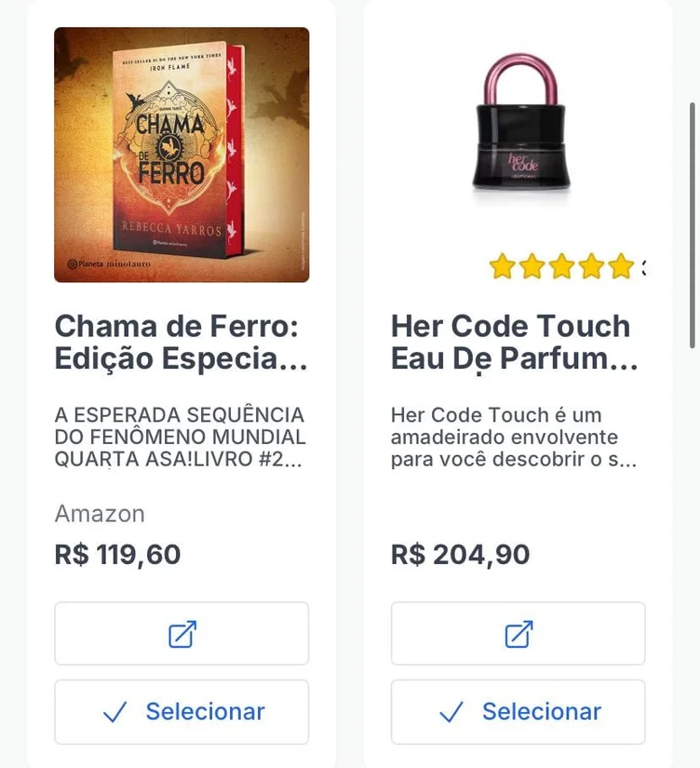This screenshot has height=768, width=700.
Task: Open external link for Her Code Touch
Action: tap(518, 634)
